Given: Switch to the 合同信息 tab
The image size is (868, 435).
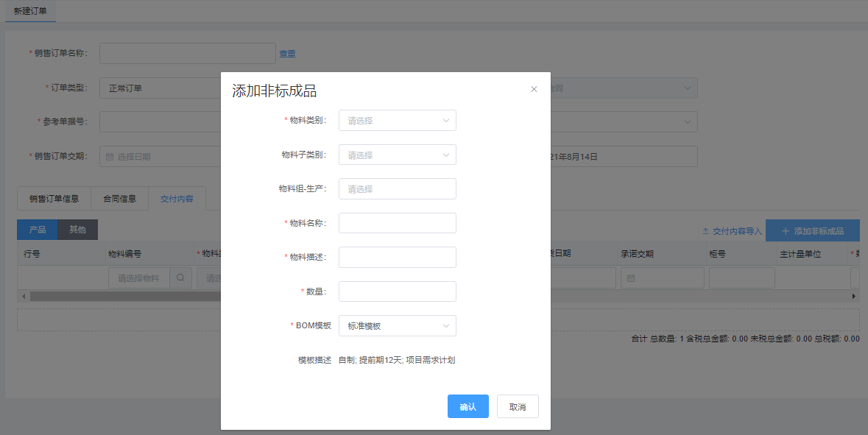Looking at the screenshot, I should click(x=119, y=199).
